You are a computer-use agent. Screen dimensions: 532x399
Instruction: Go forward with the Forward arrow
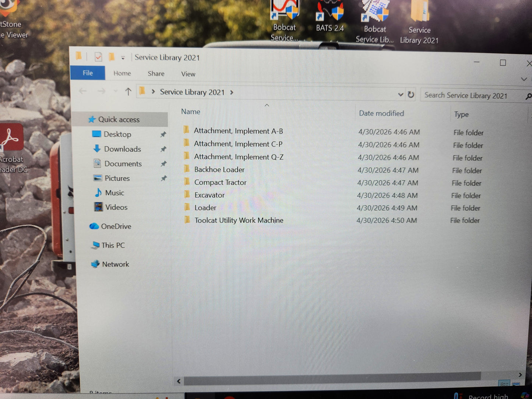tap(101, 91)
